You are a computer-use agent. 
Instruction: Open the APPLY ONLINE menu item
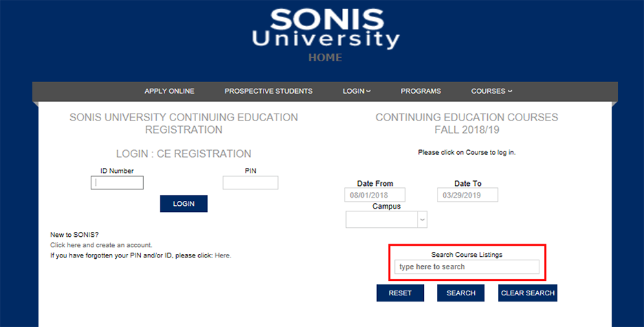coord(169,92)
